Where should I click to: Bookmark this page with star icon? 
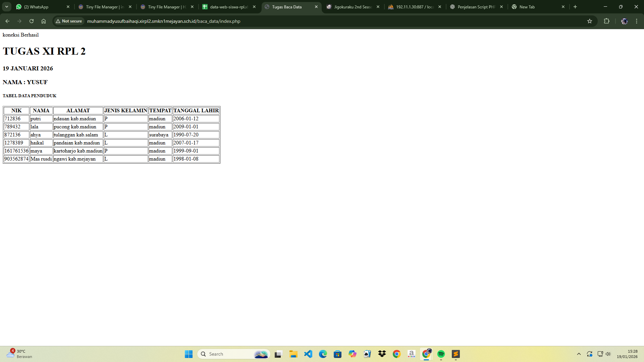[590, 21]
